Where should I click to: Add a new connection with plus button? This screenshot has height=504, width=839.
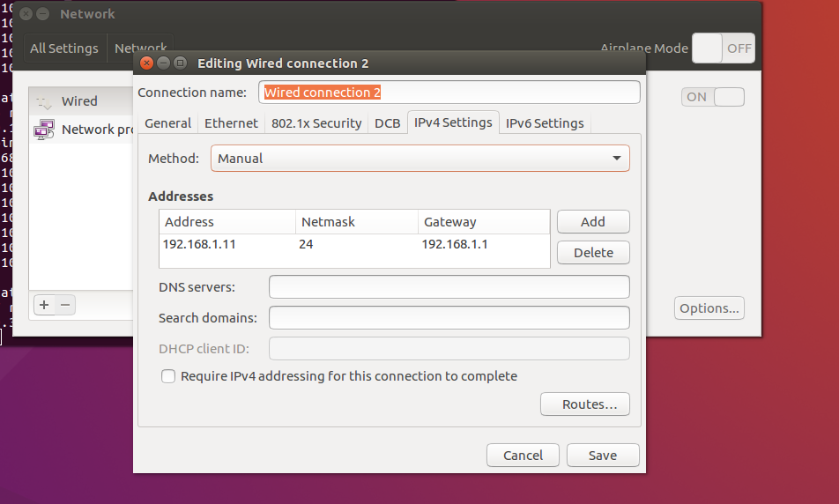click(x=44, y=305)
